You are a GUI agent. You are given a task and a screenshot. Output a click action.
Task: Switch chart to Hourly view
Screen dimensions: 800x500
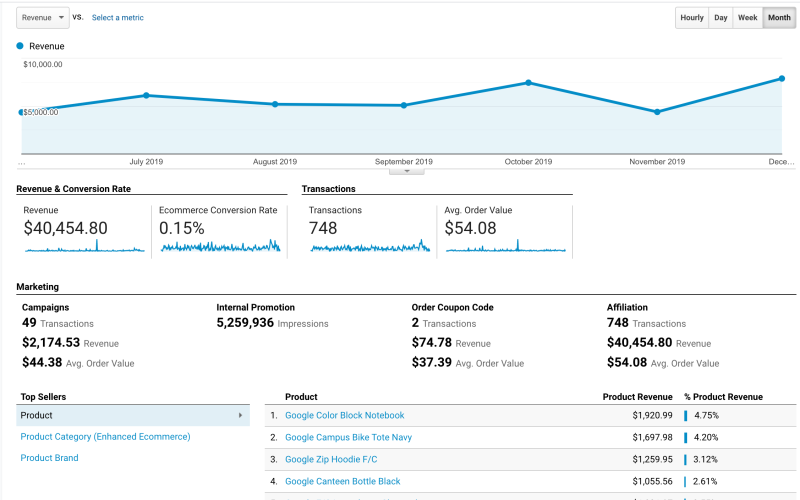pos(691,18)
